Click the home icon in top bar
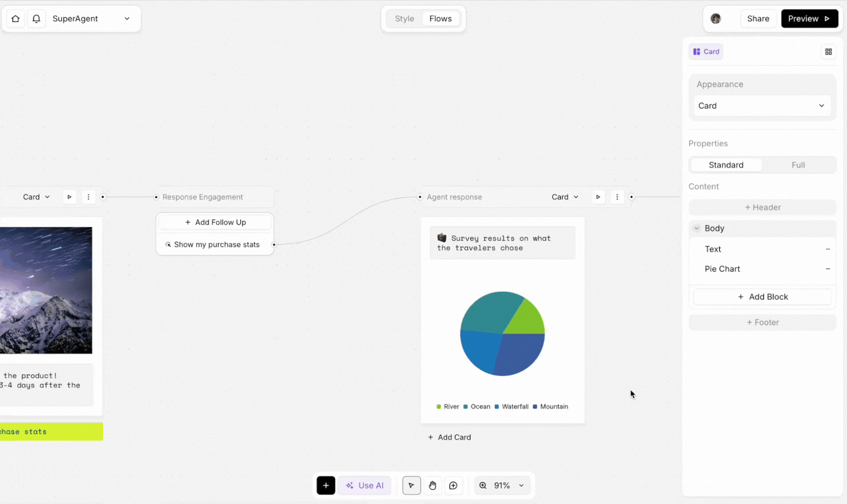 coord(15,18)
